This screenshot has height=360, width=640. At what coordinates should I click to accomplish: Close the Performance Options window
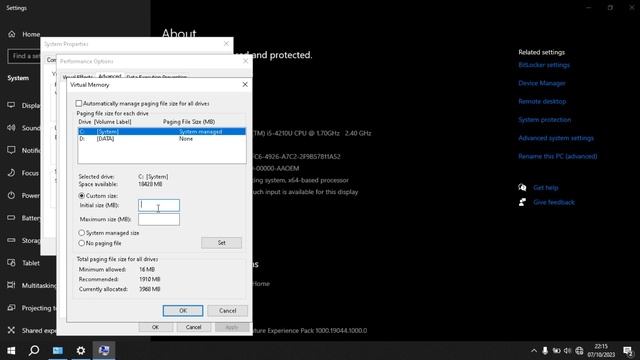click(245, 61)
